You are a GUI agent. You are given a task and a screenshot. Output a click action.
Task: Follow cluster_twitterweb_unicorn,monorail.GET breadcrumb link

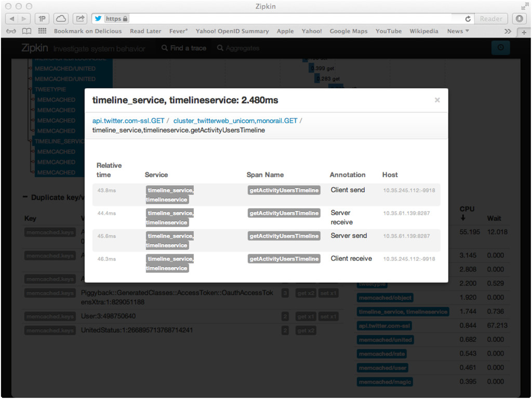click(235, 121)
